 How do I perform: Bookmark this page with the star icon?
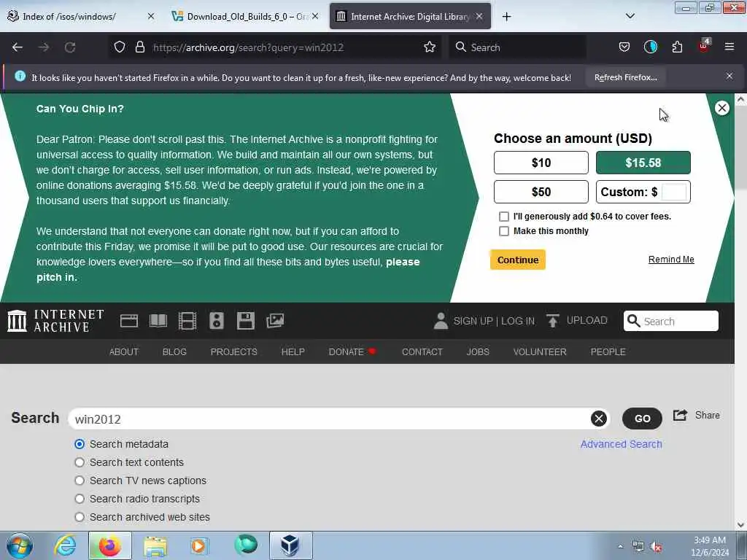429,47
